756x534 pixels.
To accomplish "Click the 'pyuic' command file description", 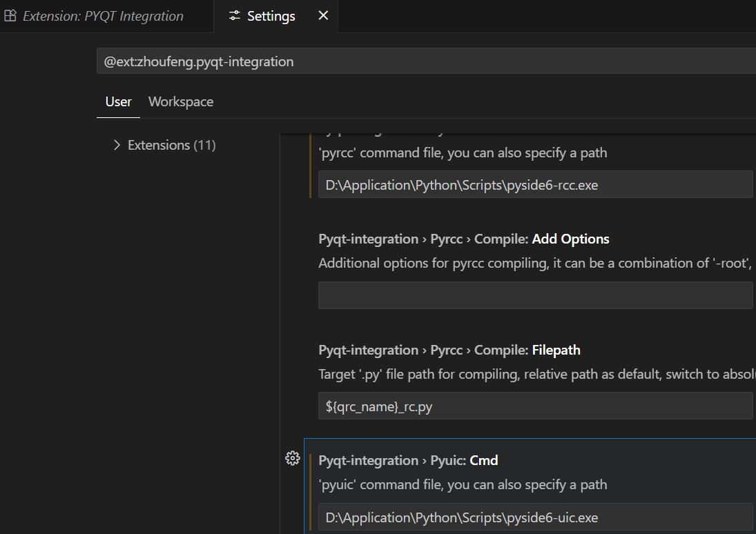I will point(463,484).
